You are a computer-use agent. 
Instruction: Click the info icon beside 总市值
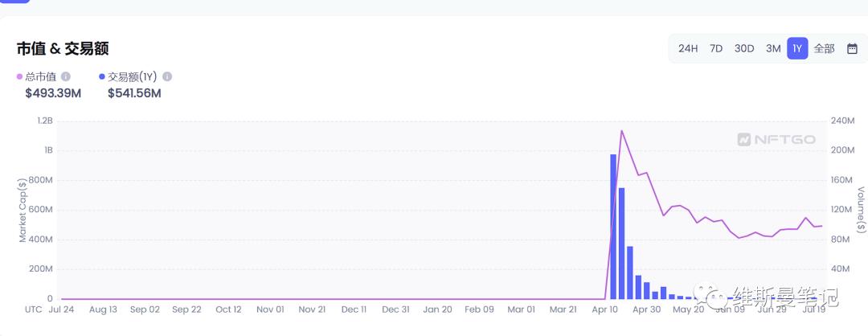pos(66,76)
